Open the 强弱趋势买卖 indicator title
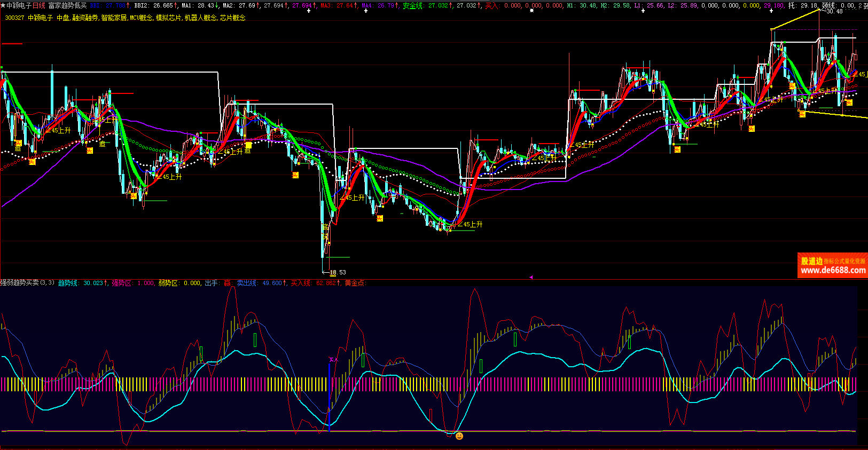The height and width of the screenshot is (450, 868). (20, 283)
